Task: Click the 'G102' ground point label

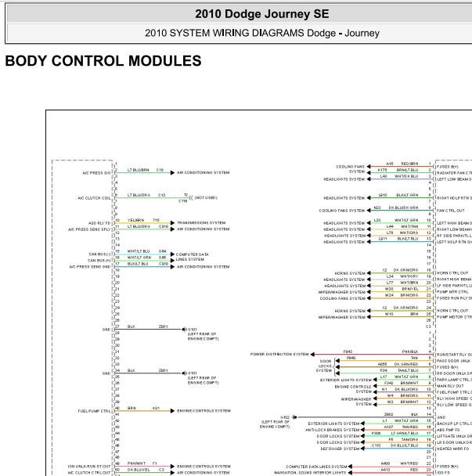Action: 285,417
